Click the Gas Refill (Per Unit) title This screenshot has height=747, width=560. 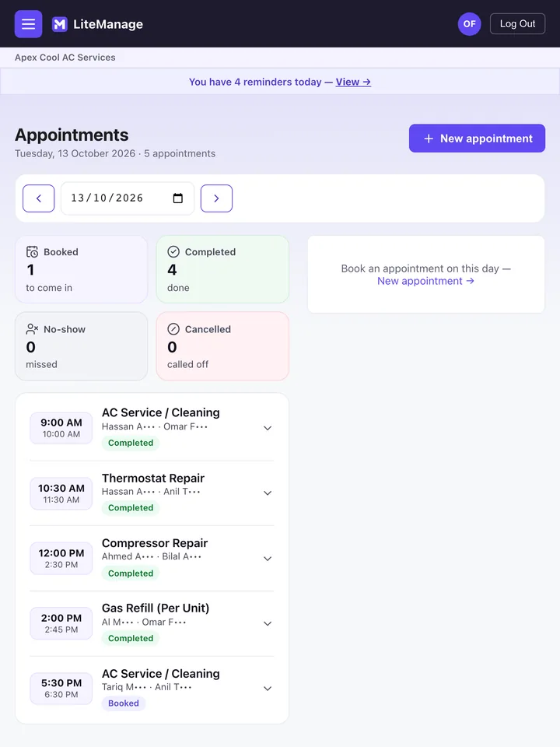[x=156, y=608]
